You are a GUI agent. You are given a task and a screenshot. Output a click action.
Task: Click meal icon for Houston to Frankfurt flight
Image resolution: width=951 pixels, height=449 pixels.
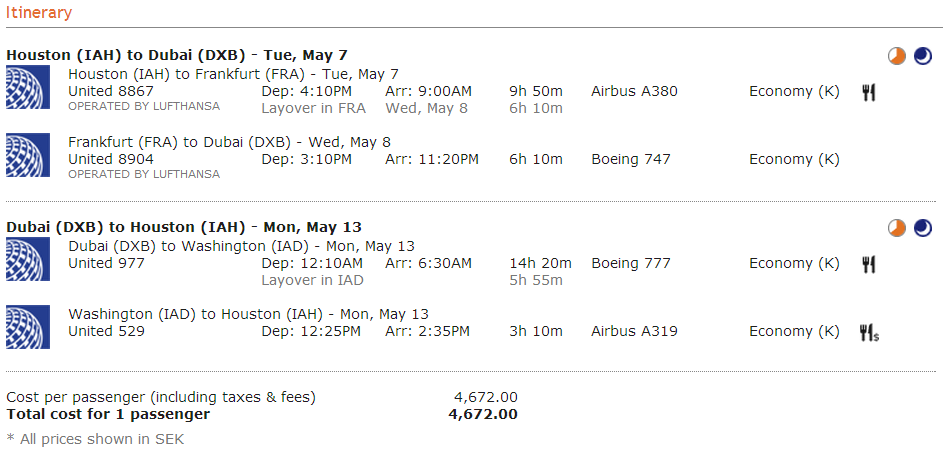[869, 92]
